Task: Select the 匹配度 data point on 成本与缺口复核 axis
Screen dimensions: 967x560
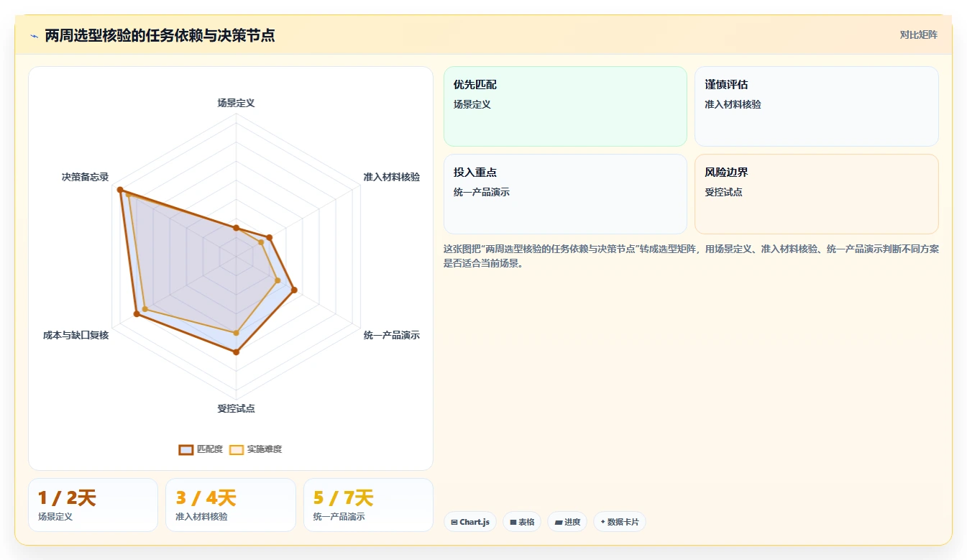Action: [x=136, y=313]
